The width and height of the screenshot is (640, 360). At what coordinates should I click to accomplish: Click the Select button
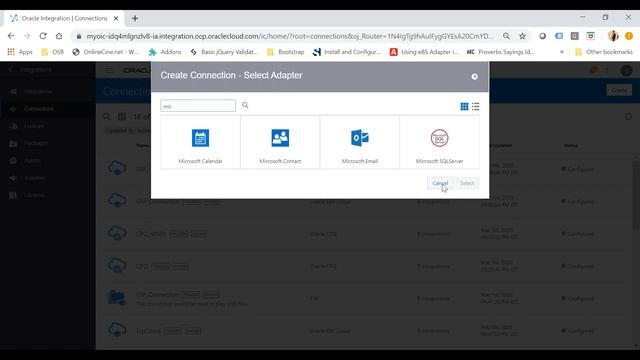pyautogui.click(x=467, y=183)
